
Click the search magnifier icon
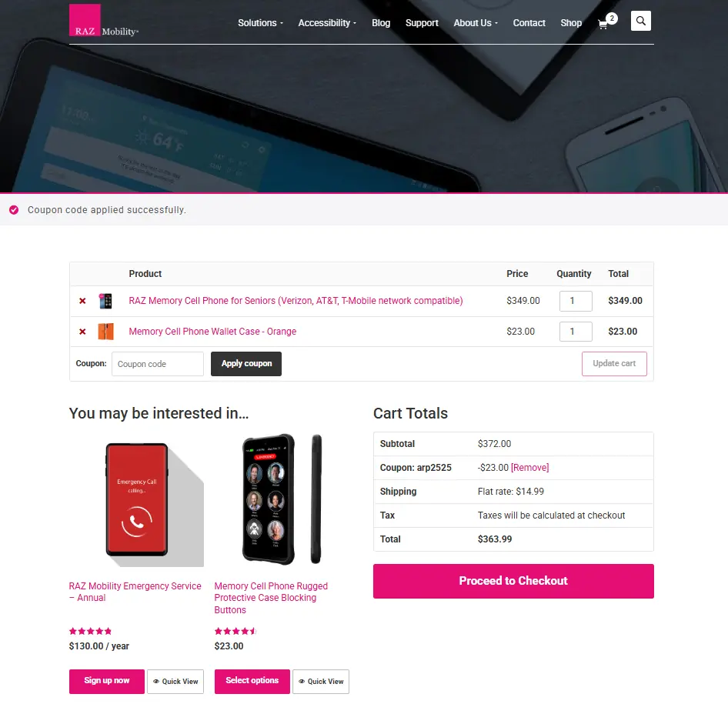(x=641, y=21)
